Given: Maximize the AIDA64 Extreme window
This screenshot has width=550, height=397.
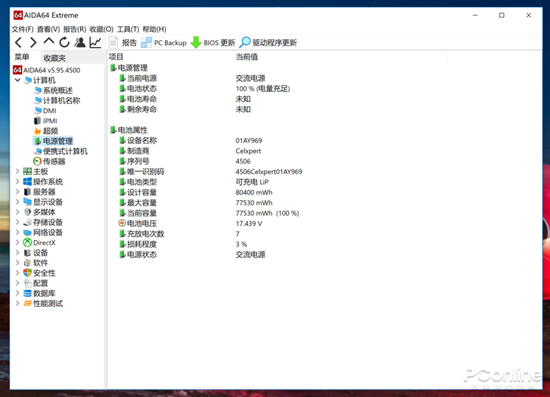Looking at the screenshot, I should click(502, 15).
